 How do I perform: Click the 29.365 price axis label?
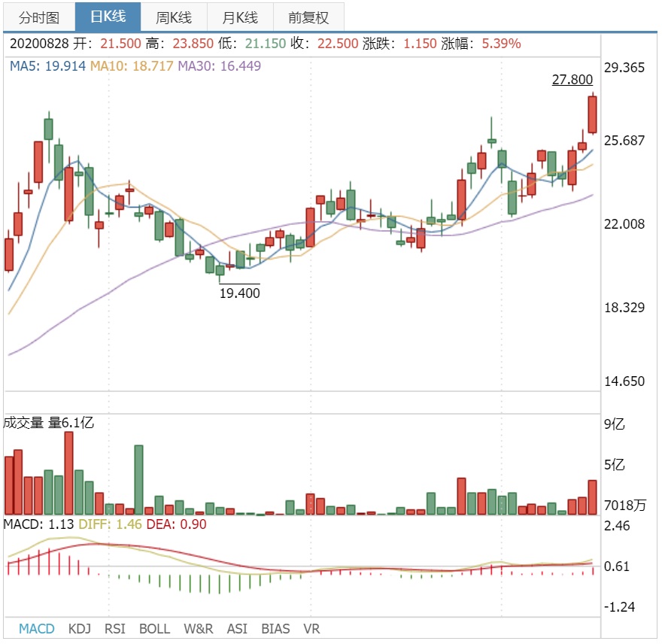[x=624, y=68]
